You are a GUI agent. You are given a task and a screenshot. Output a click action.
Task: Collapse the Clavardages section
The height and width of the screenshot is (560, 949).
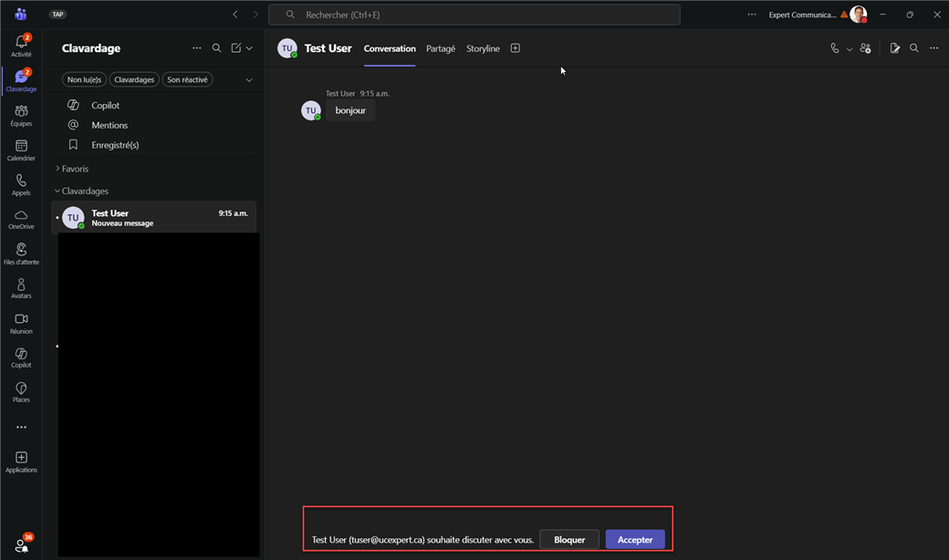84,192
